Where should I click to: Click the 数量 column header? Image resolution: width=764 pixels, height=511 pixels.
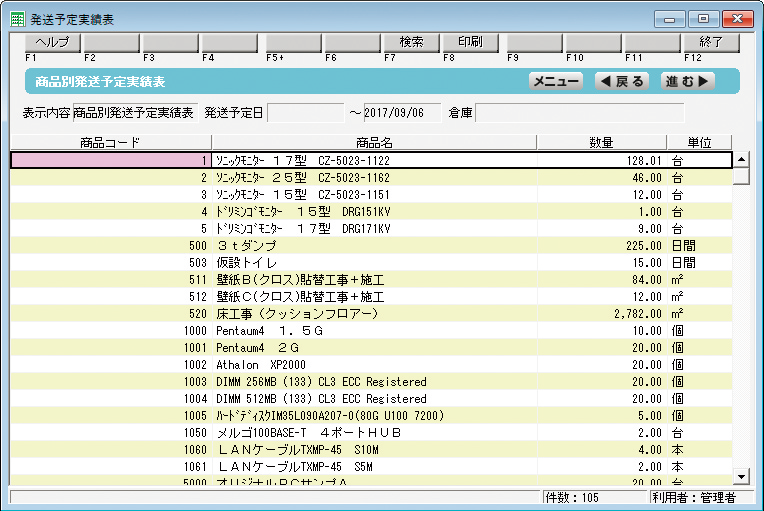[x=601, y=142]
